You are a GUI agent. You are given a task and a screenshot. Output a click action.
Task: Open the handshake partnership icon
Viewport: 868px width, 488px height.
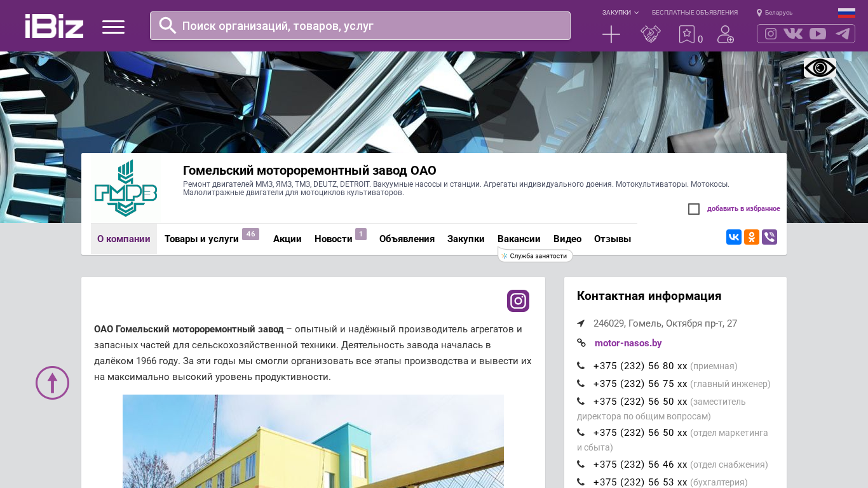[650, 34]
